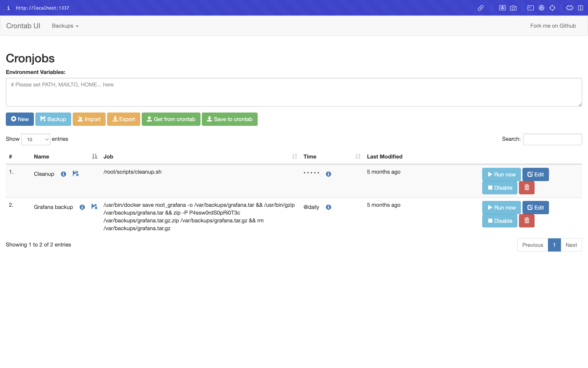Open Fork me on Github link

tap(553, 26)
